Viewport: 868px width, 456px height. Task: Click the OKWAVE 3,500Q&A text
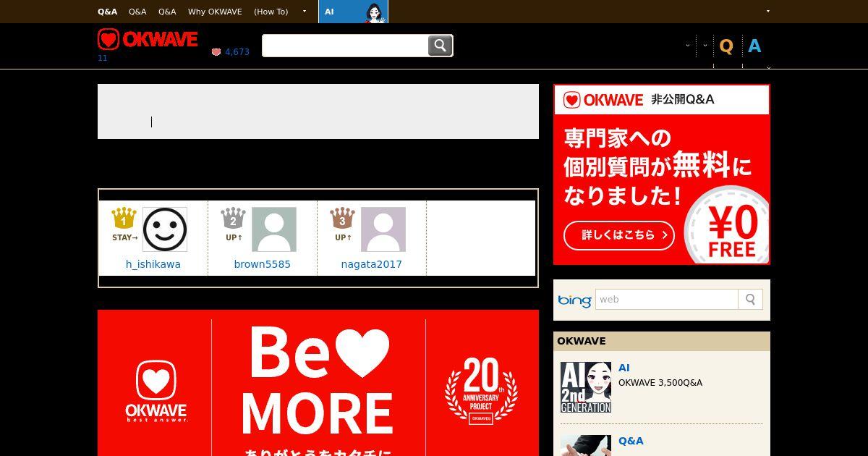tap(660, 383)
